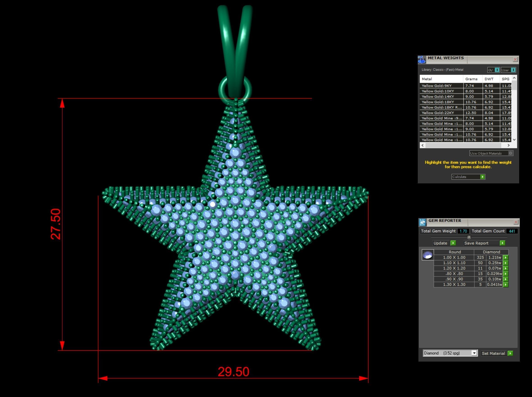
Task: Click the green arrow beside Set Material
Action: [x=511, y=353]
